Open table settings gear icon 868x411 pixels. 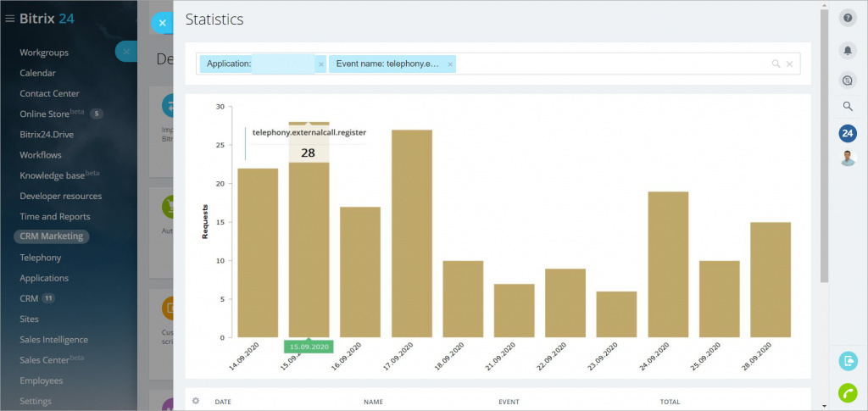coord(196,401)
